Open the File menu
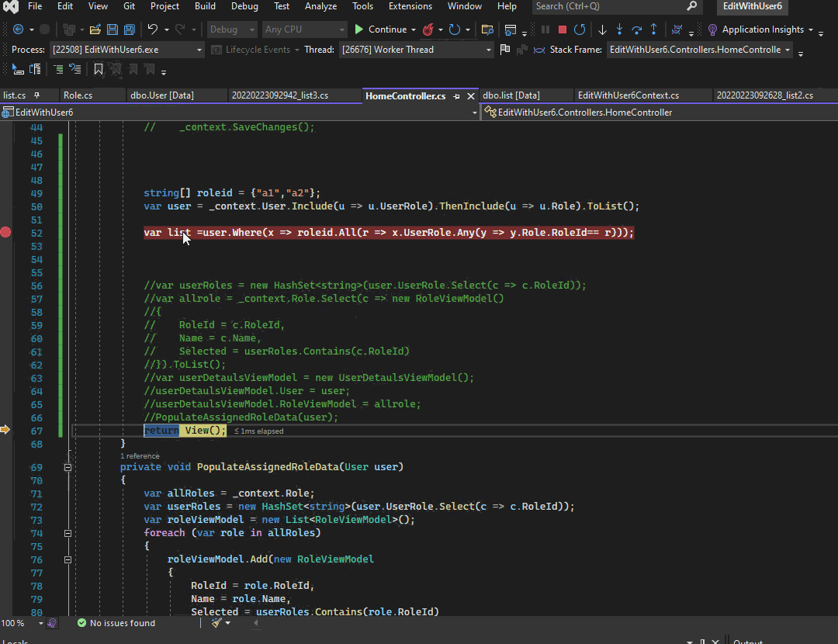The height and width of the screenshot is (644, 838). (x=35, y=6)
